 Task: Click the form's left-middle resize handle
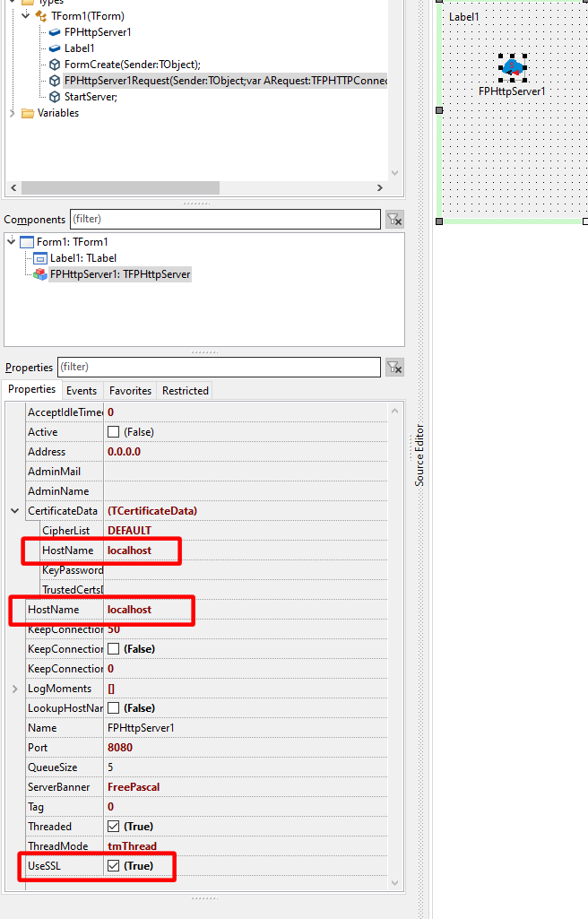point(439,110)
